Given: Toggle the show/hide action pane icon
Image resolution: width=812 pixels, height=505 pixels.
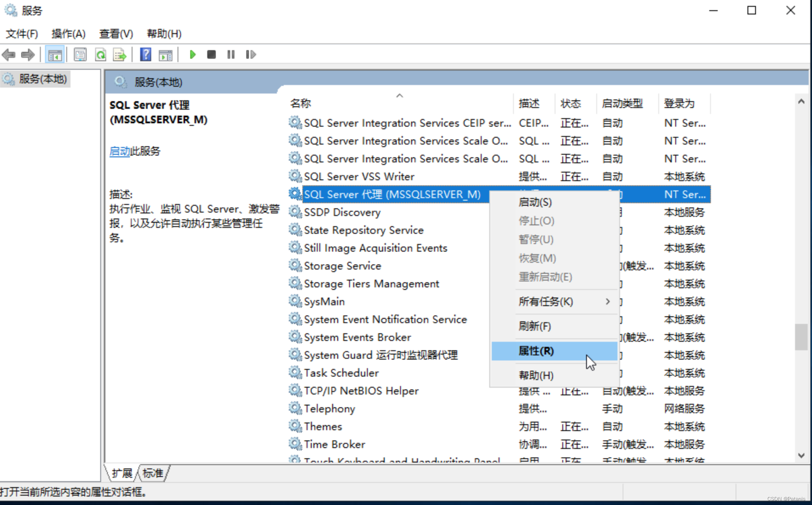Looking at the screenshot, I should point(166,54).
